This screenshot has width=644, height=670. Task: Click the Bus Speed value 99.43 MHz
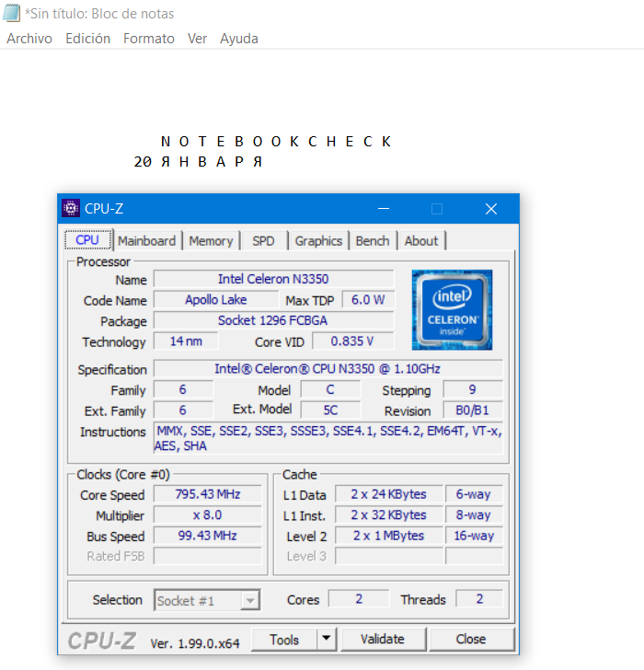208,536
